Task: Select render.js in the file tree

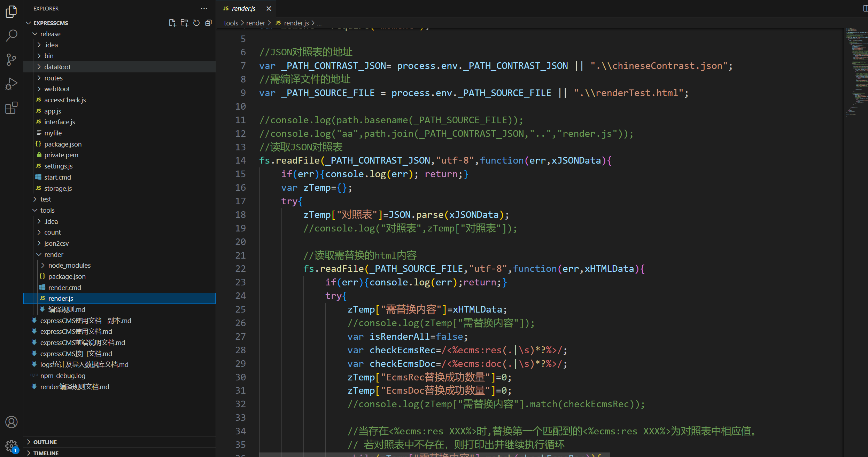Action: [x=119, y=298]
